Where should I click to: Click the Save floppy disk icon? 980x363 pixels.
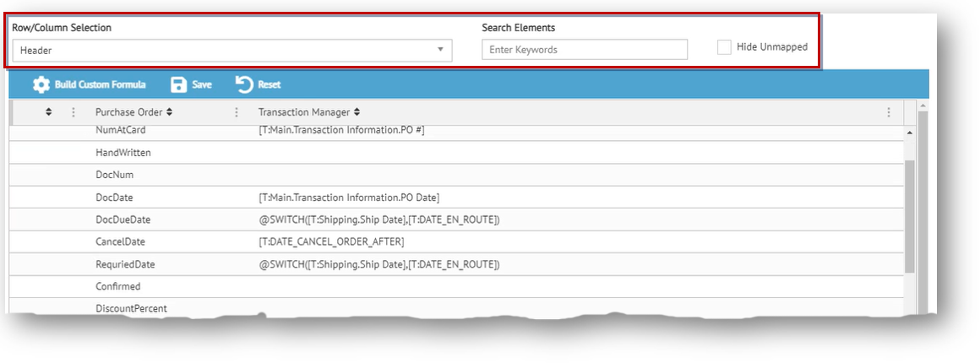(178, 84)
